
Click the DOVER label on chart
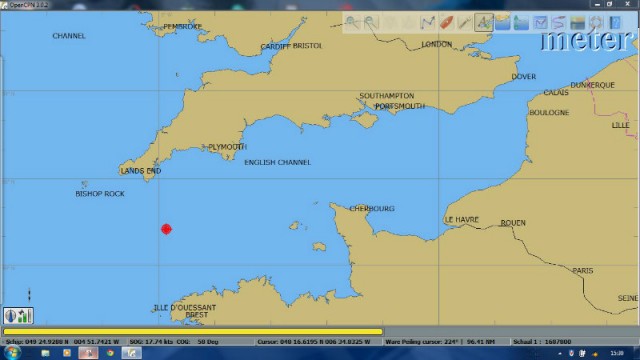[x=524, y=76]
